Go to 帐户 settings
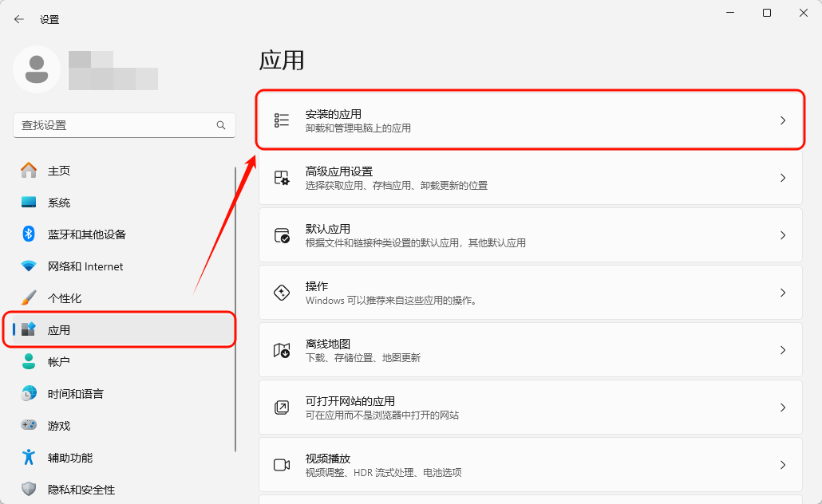This screenshot has width=822, height=504. (x=124, y=361)
